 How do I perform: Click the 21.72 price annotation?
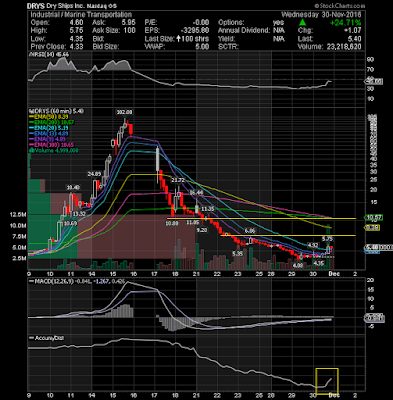[x=178, y=180]
